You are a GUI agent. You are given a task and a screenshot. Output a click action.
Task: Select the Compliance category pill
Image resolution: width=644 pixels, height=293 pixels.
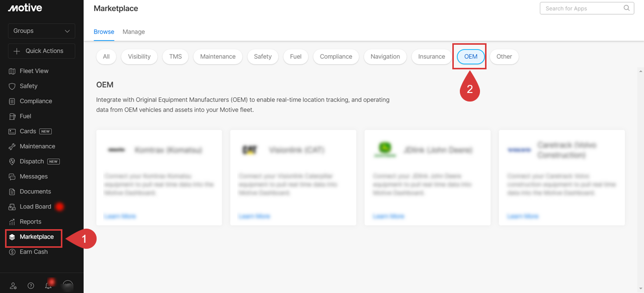pos(336,57)
